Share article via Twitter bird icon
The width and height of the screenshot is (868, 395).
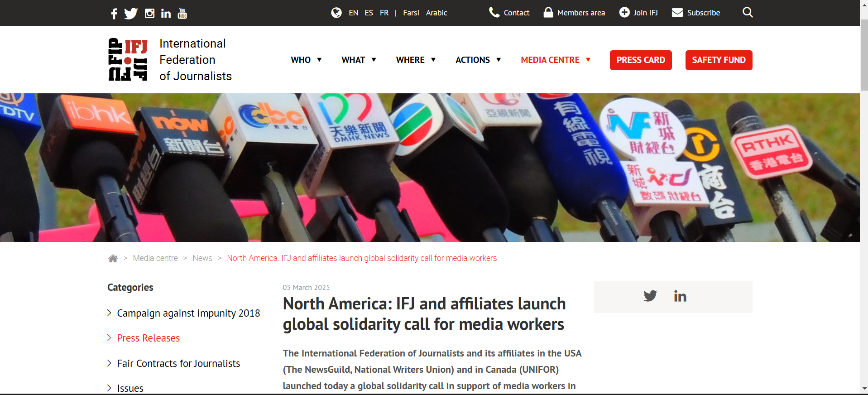point(650,296)
